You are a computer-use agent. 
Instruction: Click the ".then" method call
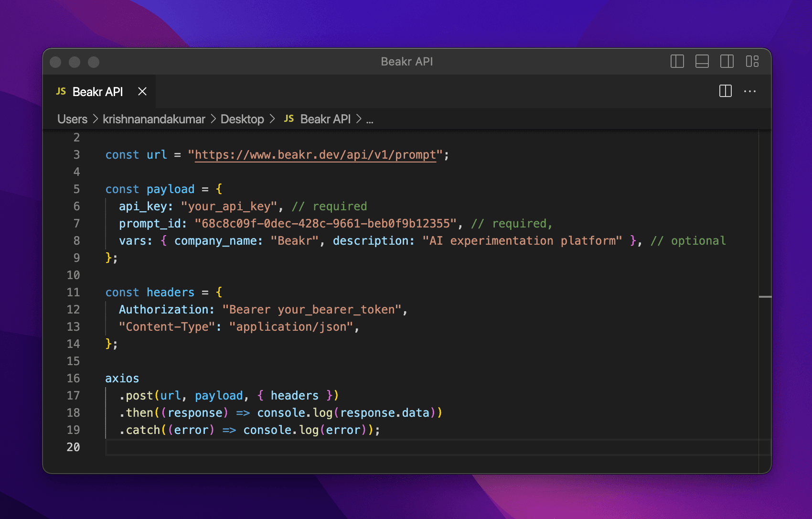coord(136,413)
